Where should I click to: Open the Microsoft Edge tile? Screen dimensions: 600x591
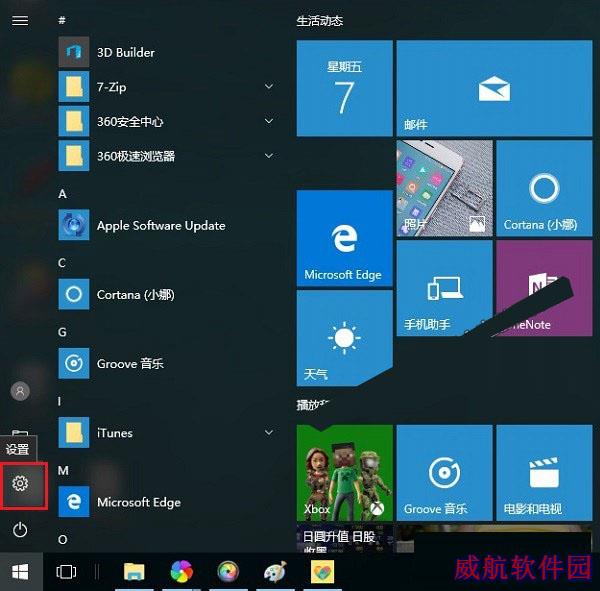(344, 238)
